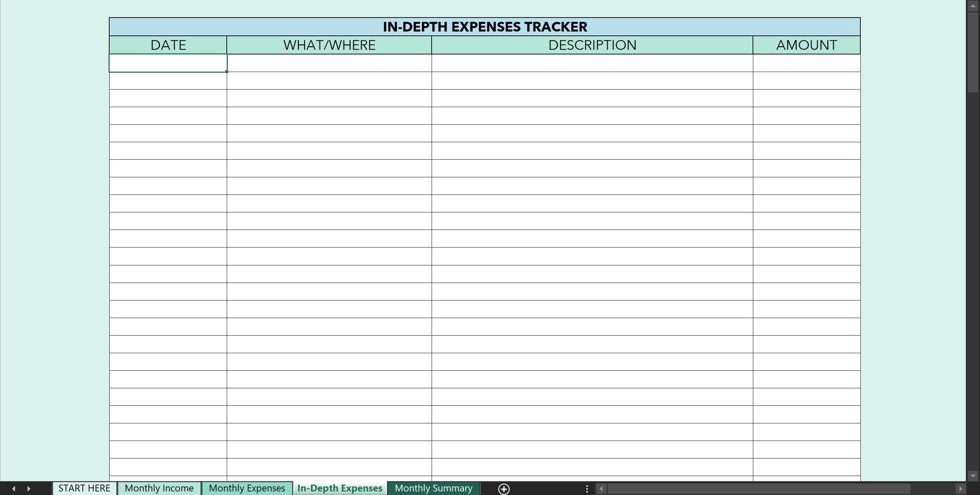Click the IN-DEPTH EXPENSES TRACKER title cell
Viewport: 980px width, 495px height.
point(484,27)
